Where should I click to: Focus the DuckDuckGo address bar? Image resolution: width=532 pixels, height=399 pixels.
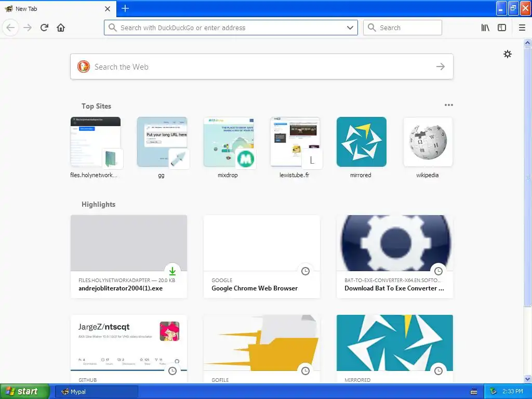(x=231, y=28)
